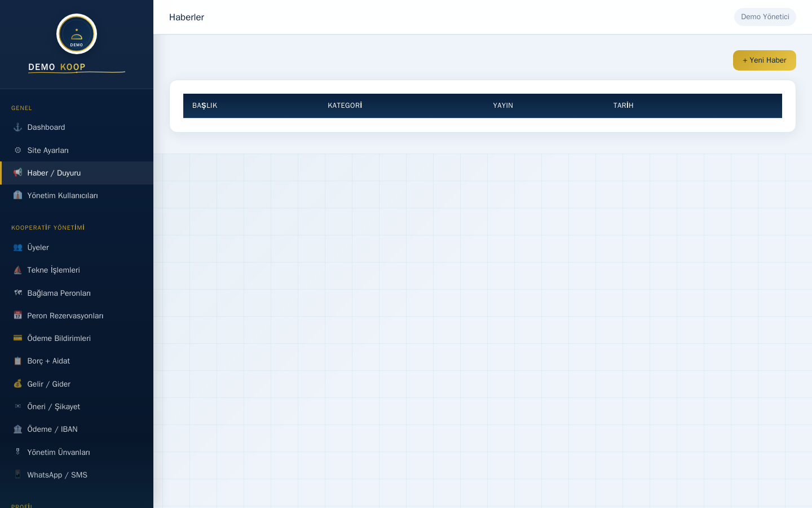Click the map icon beside Bağlama Peronları
Viewport: 812px width, 508px height.
17,293
